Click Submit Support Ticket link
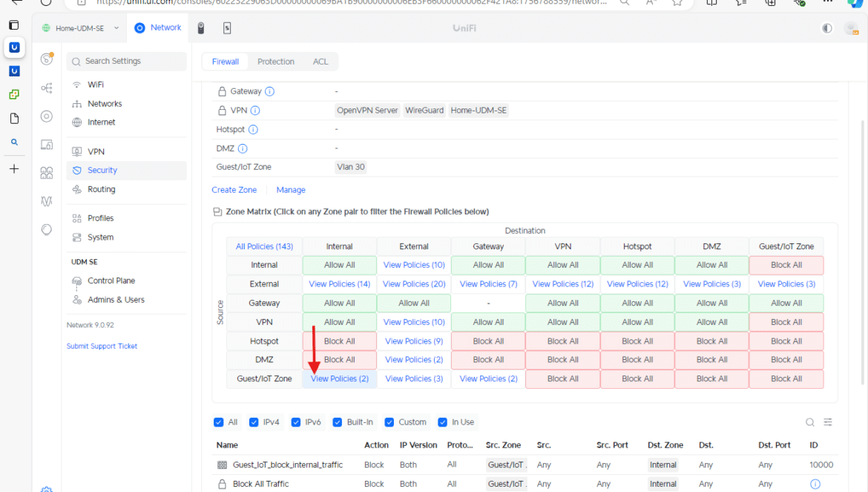This screenshot has width=868, height=492. point(102,347)
